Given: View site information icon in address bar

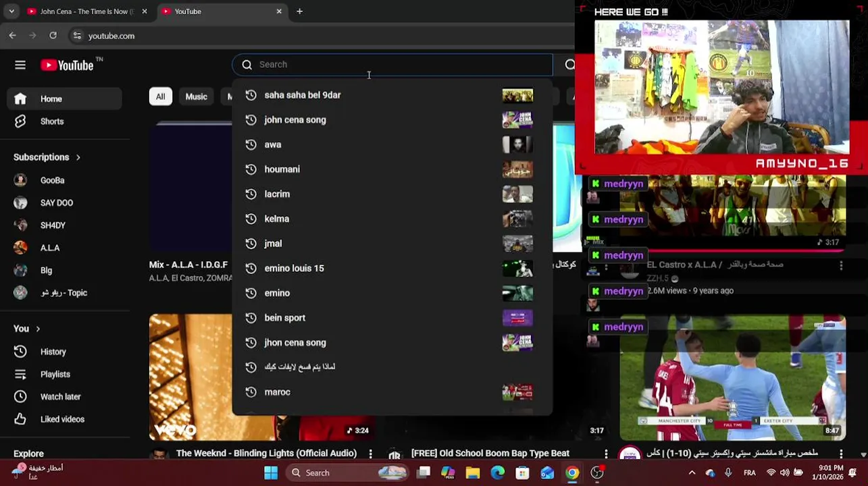Looking at the screenshot, I should click(77, 36).
